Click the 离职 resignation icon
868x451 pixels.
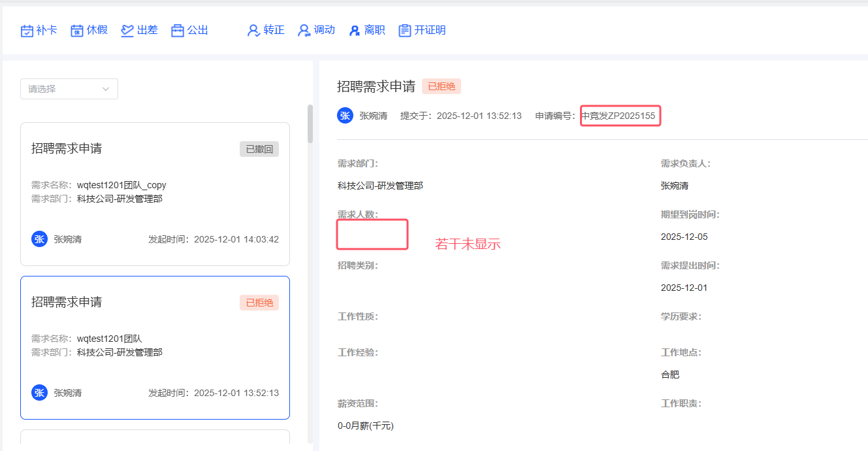355,31
